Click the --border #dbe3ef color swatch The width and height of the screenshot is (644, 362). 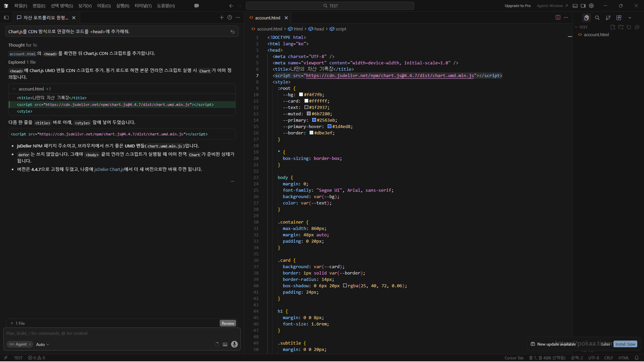tap(312, 133)
